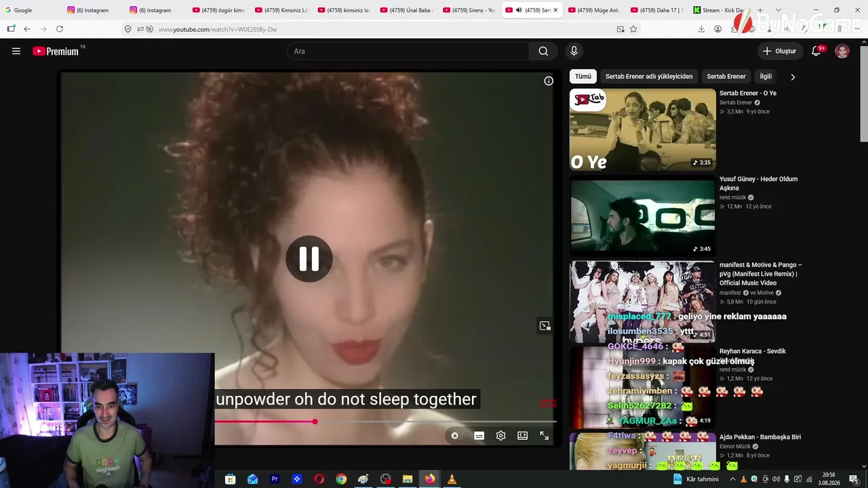Show hidden system tray icons chevron
Image resolution: width=868 pixels, height=488 pixels.
point(732,479)
